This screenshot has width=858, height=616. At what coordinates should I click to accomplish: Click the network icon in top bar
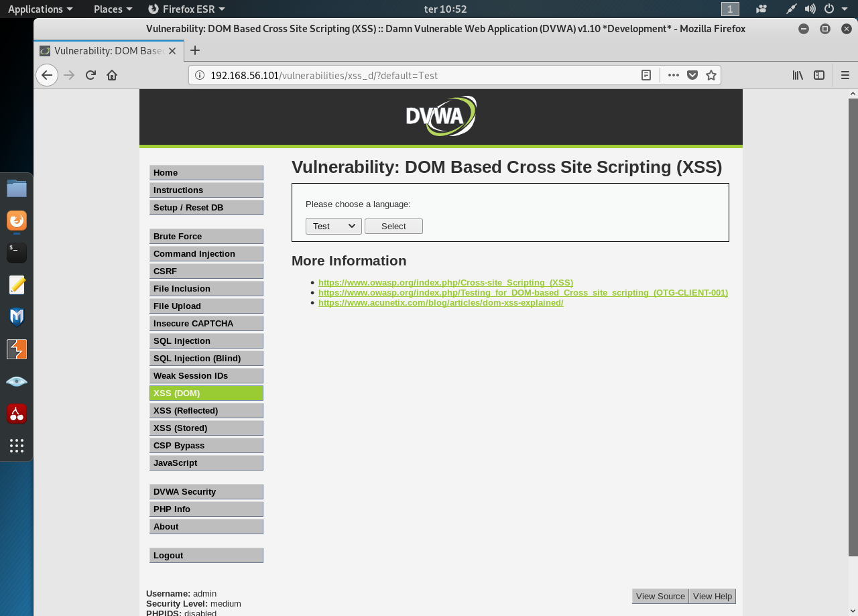pyautogui.click(x=792, y=9)
